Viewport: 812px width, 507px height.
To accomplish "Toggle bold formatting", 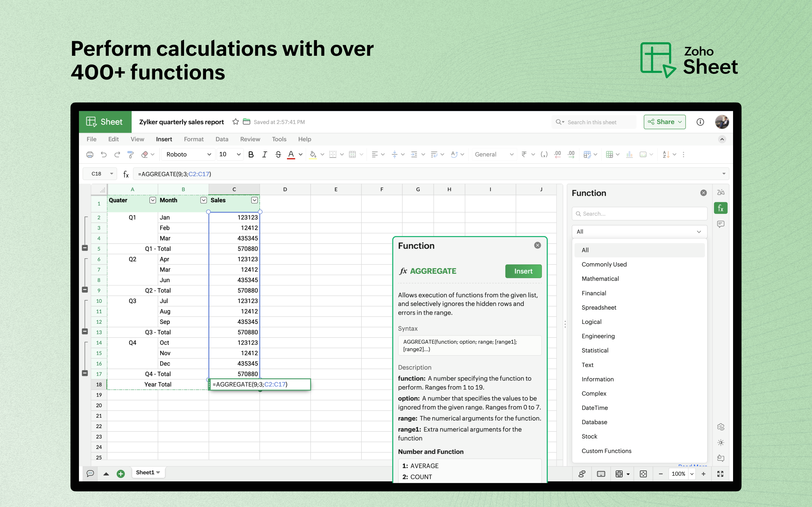I will (251, 155).
